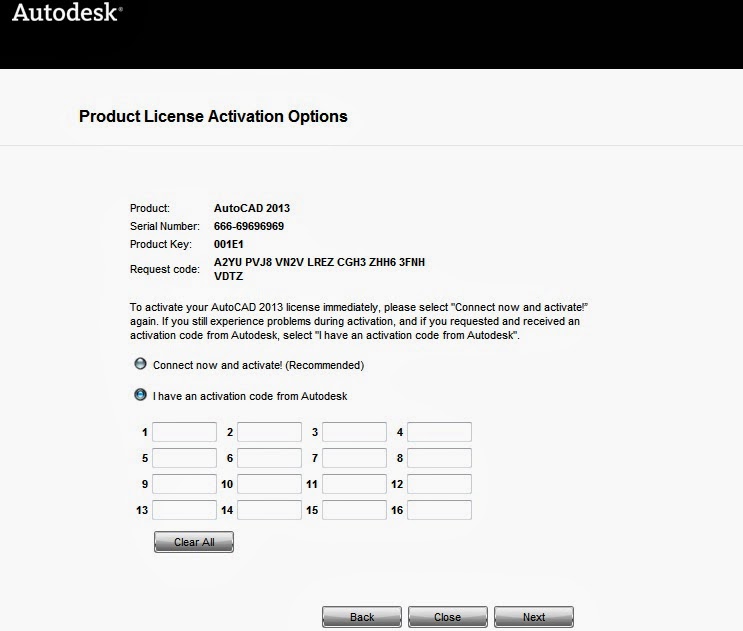Click the 'Product Key:' label
The height and width of the screenshot is (631, 743).
(x=161, y=244)
